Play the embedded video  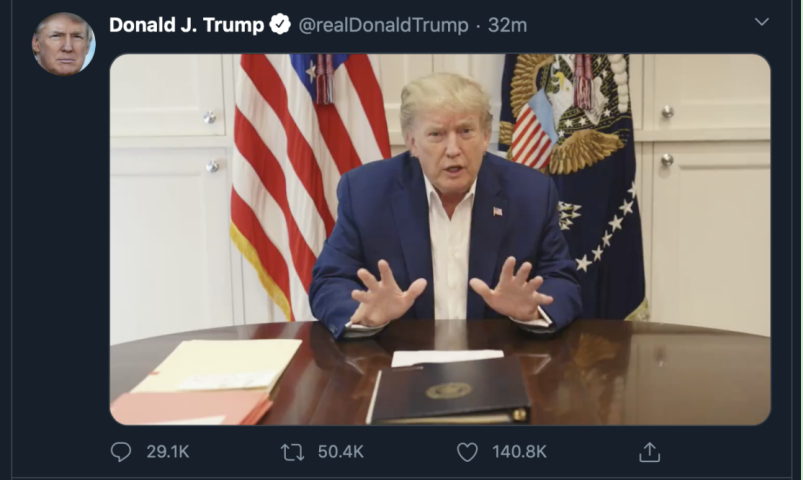pyautogui.click(x=440, y=239)
